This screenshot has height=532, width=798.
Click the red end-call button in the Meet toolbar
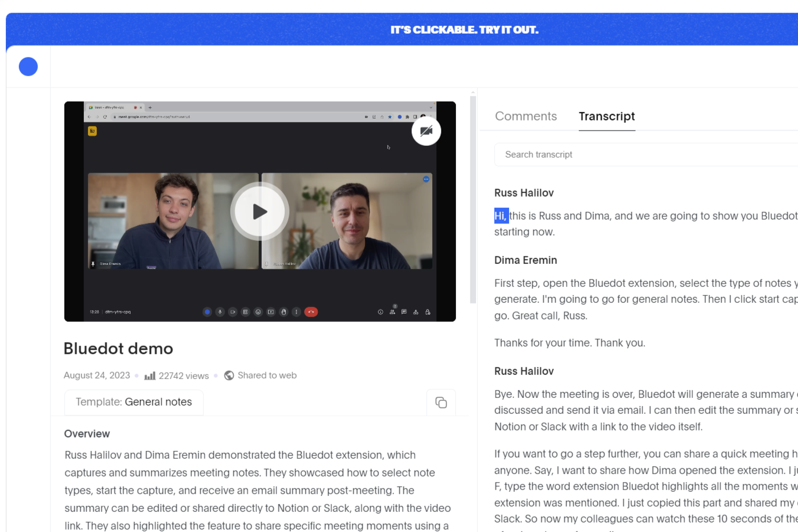[x=311, y=312]
